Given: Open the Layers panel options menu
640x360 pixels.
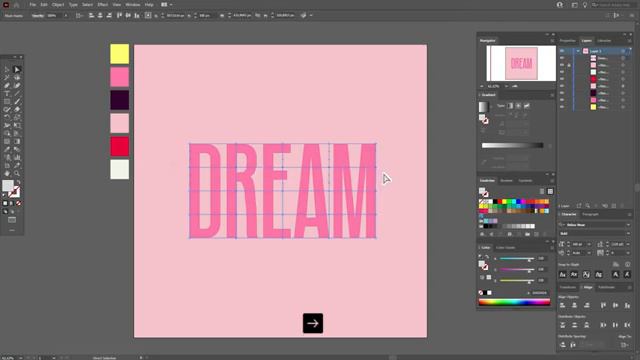Looking at the screenshot, I should pyautogui.click(x=630, y=41).
